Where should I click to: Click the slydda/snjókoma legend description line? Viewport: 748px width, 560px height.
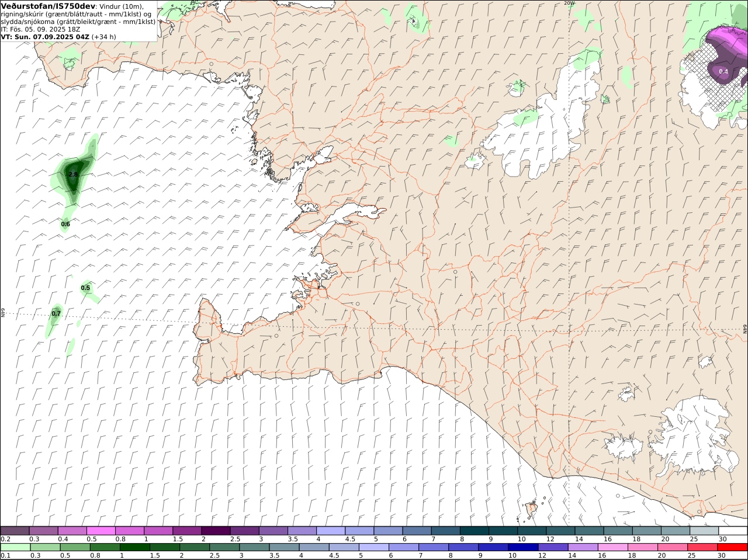coord(78,22)
